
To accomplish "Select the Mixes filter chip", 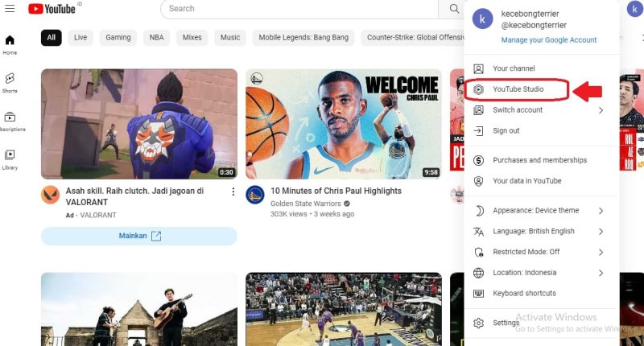I will click(192, 37).
